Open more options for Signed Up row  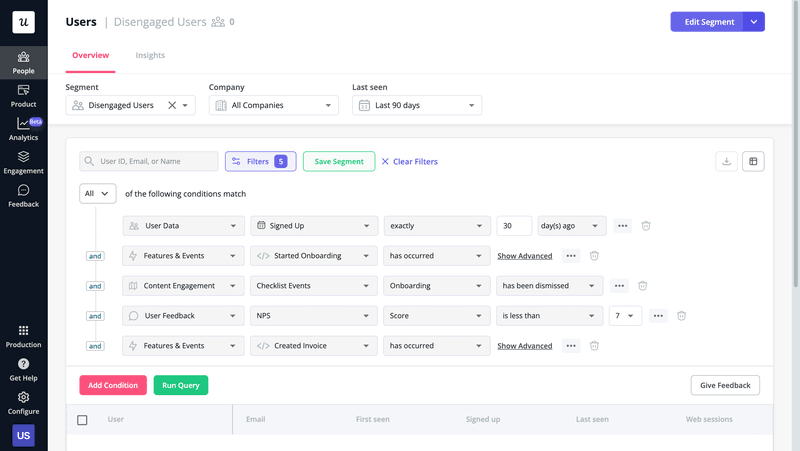pos(622,226)
